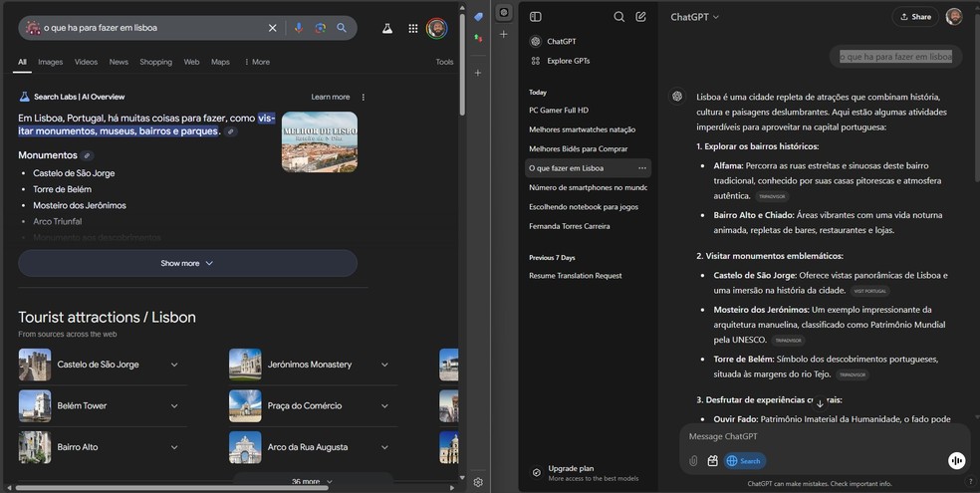Open AI Overview three-dot options menu

click(x=364, y=97)
